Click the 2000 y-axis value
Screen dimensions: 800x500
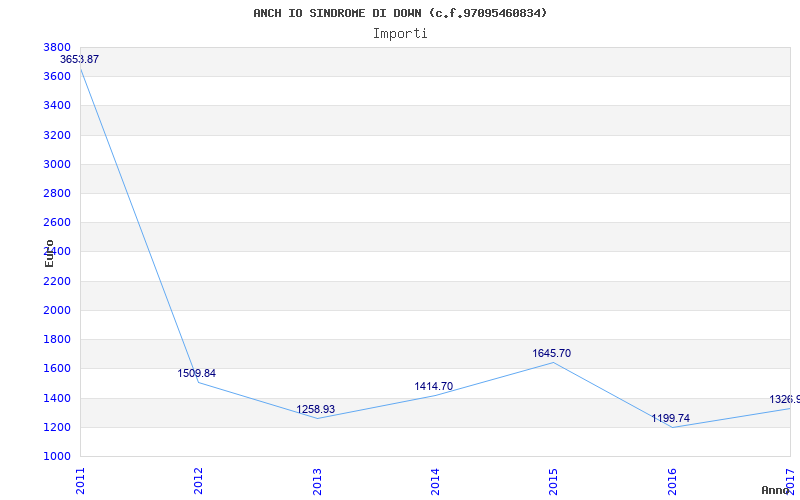point(57,310)
